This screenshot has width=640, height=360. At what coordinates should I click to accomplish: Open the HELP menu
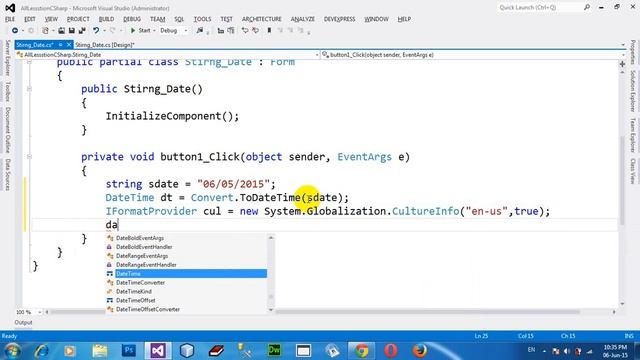[404, 19]
